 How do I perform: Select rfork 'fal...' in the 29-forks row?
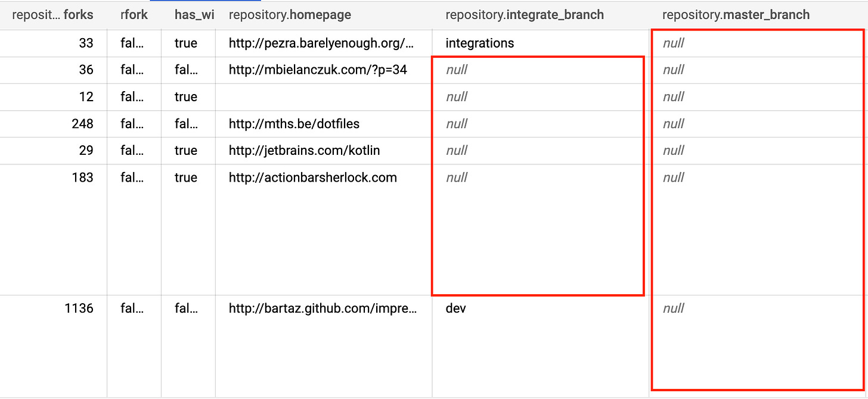coord(132,151)
